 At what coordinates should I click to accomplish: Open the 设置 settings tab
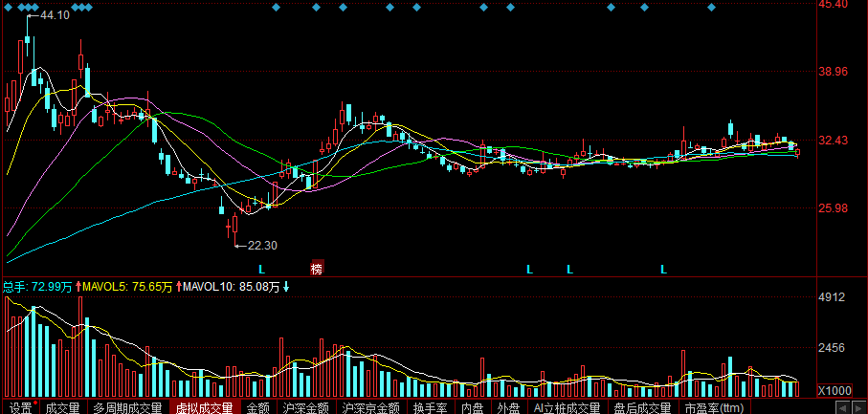(21, 408)
